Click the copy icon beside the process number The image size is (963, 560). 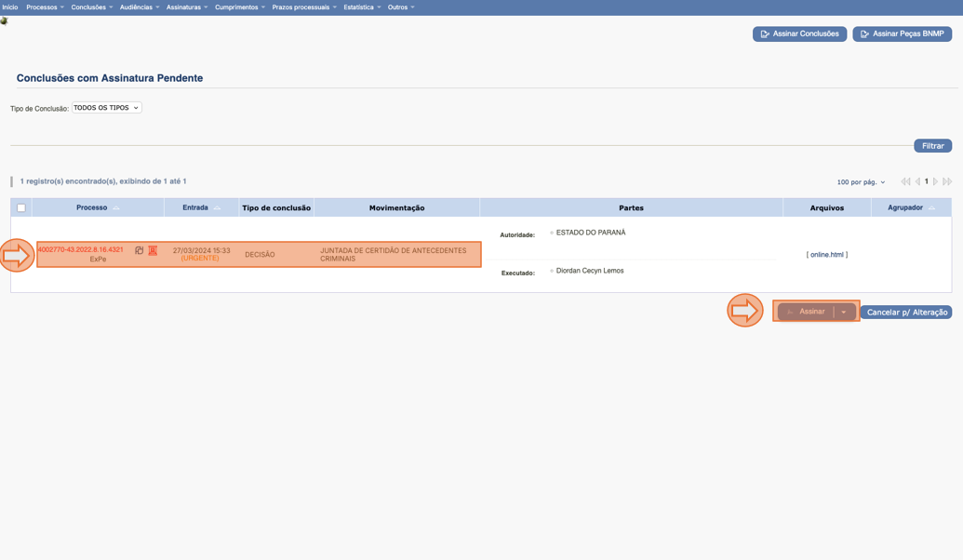click(139, 250)
